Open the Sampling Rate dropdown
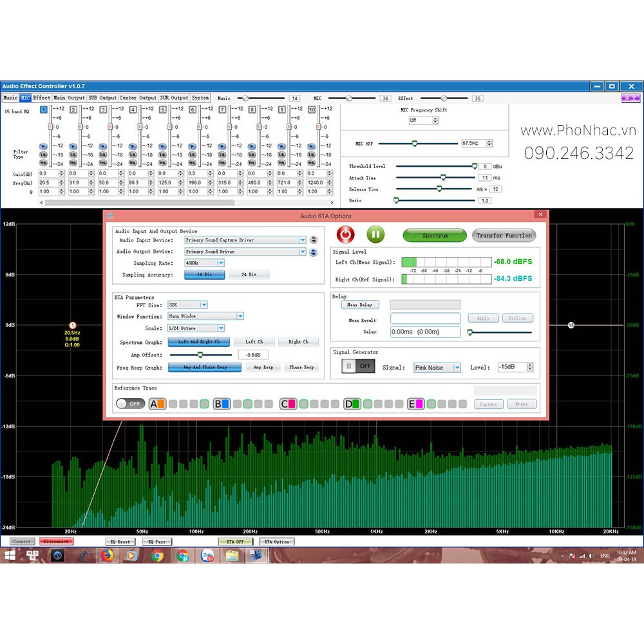Viewport: 644px width, 644px height. 221,263
